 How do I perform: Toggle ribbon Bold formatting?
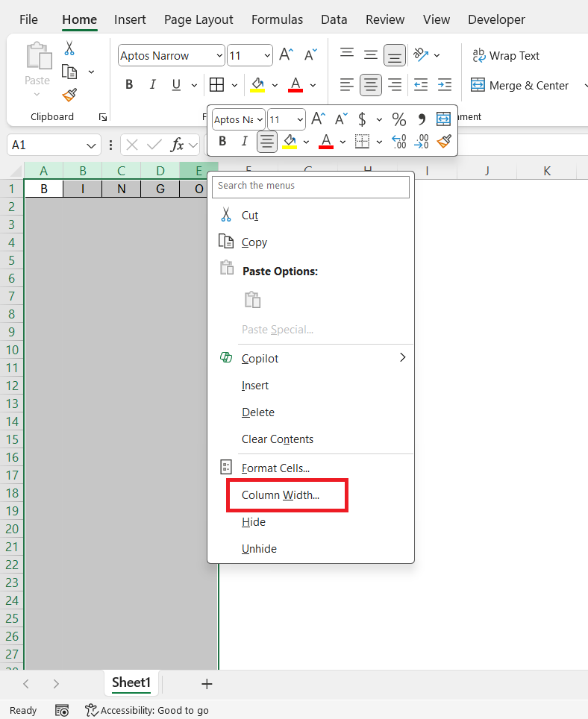pos(129,85)
